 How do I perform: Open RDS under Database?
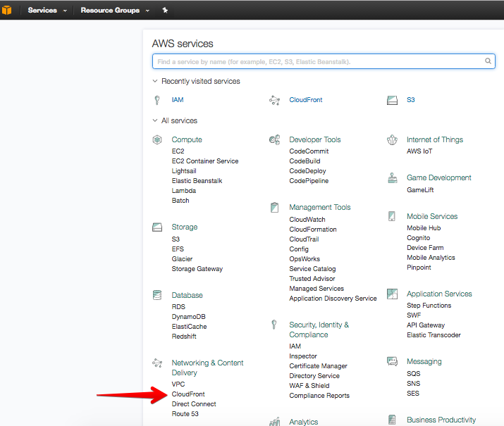coord(178,306)
